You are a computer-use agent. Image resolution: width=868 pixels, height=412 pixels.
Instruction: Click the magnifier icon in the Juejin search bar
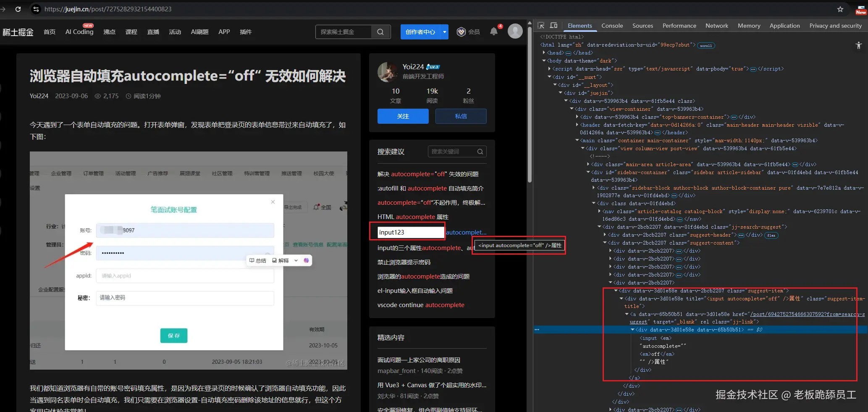click(380, 31)
